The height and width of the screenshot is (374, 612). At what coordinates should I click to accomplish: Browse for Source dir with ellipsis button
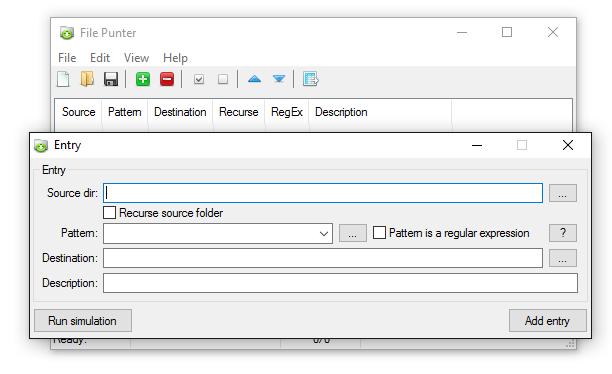pyautogui.click(x=562, y=193)
